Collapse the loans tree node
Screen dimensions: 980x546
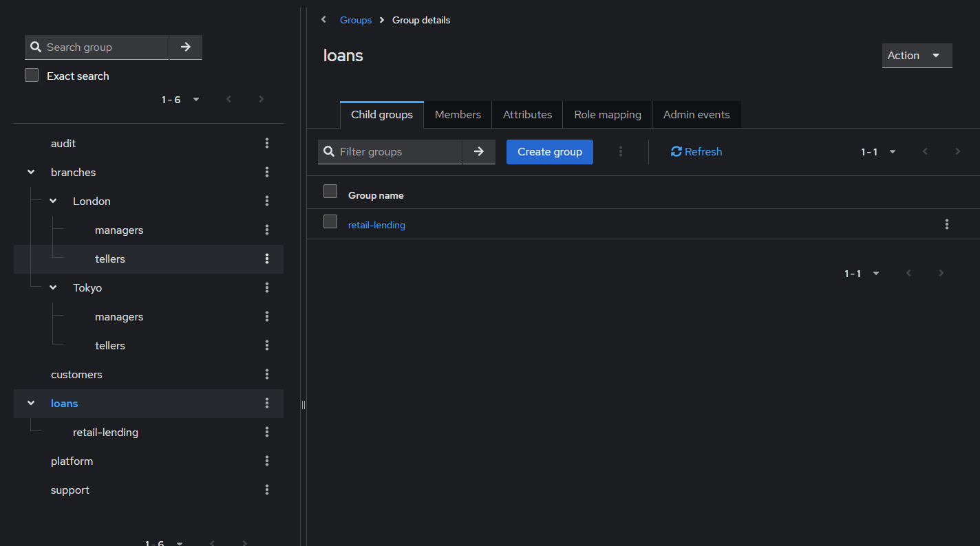31,403
